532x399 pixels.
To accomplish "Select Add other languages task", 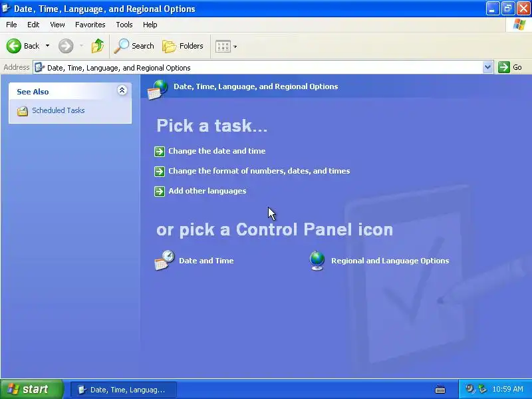I will tap(207, 191).
